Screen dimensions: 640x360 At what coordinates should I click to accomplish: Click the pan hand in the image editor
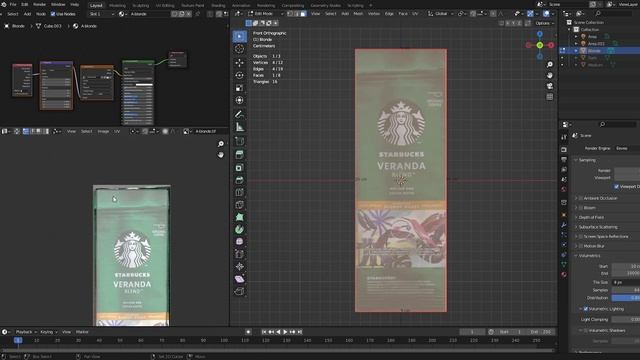click(x=221, y=155)
